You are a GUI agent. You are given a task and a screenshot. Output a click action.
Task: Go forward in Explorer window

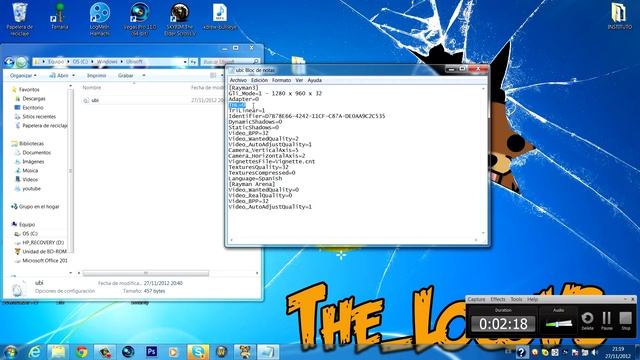coord(22,62)
